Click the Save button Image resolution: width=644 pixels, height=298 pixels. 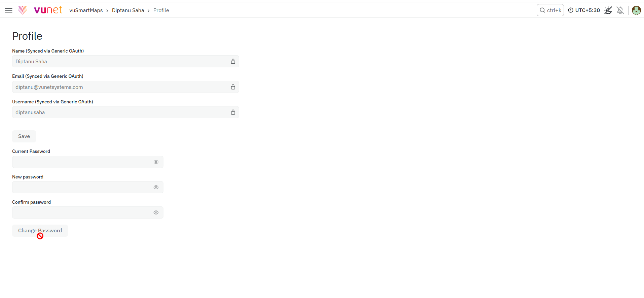(24, 136)
